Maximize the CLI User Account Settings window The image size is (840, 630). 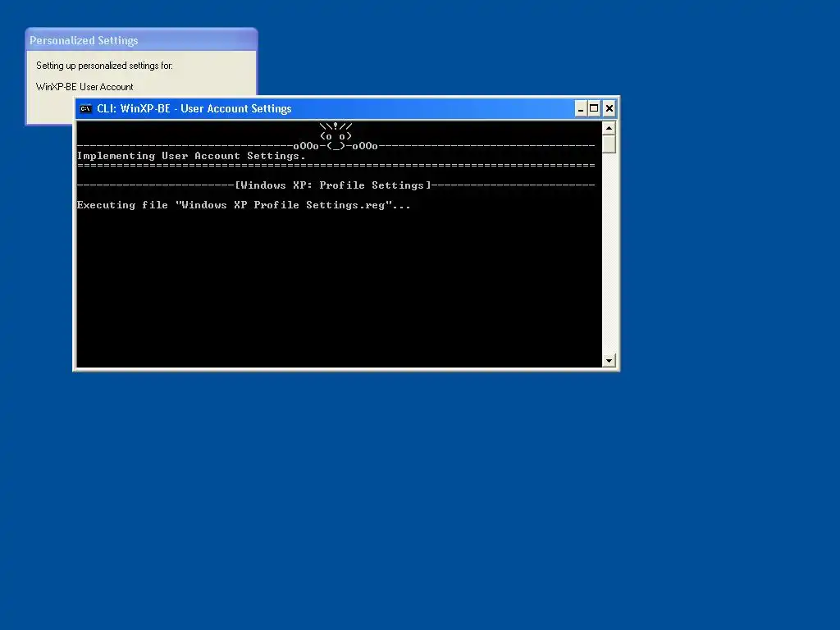click(594, 109)
